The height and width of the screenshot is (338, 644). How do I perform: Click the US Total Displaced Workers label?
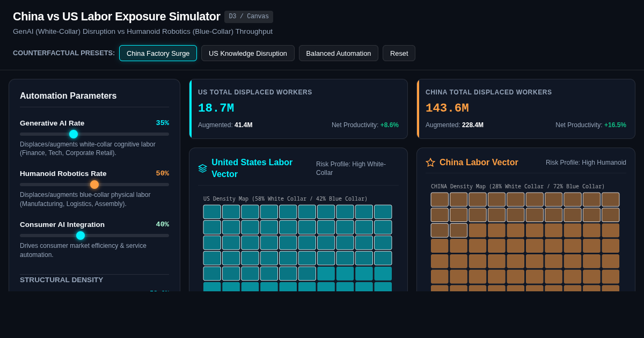point(255,92)
